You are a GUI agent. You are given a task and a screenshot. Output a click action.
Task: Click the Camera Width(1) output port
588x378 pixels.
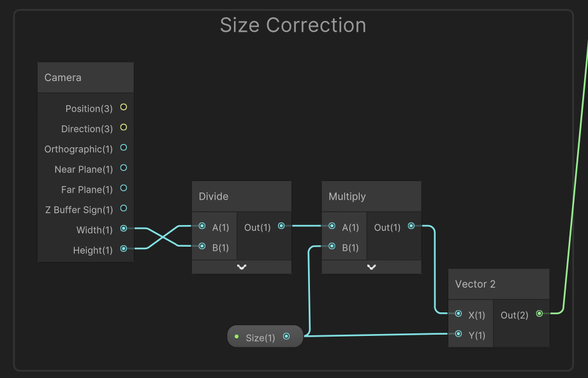coord(124,228)
